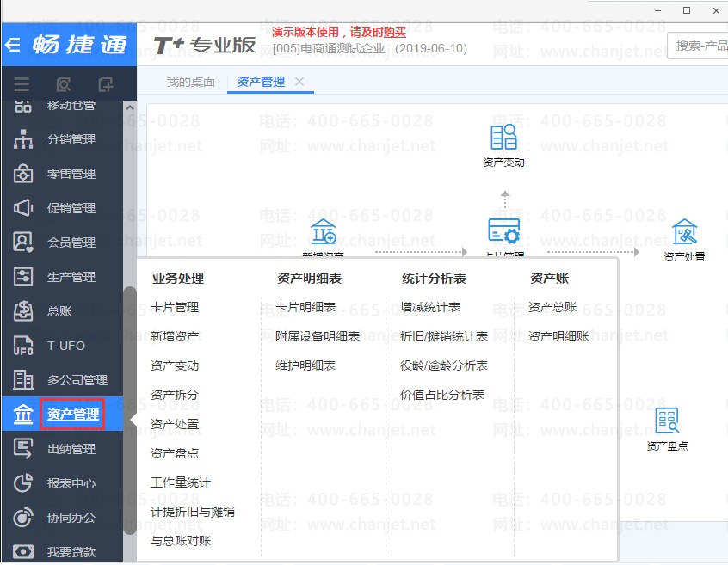Select the 资产管理 tab
Image resolution: width=728 pixels, height=565 pixels.
[x=261, y=82]
